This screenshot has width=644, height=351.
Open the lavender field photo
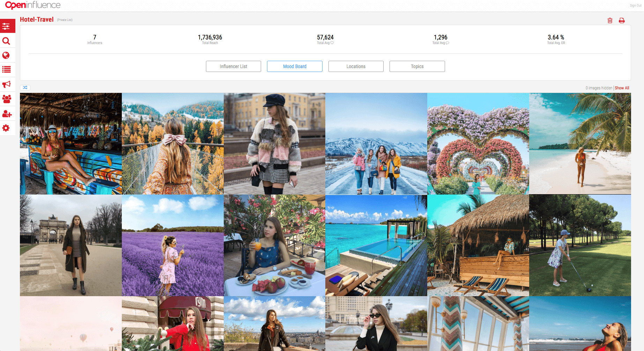click(173, 246)
